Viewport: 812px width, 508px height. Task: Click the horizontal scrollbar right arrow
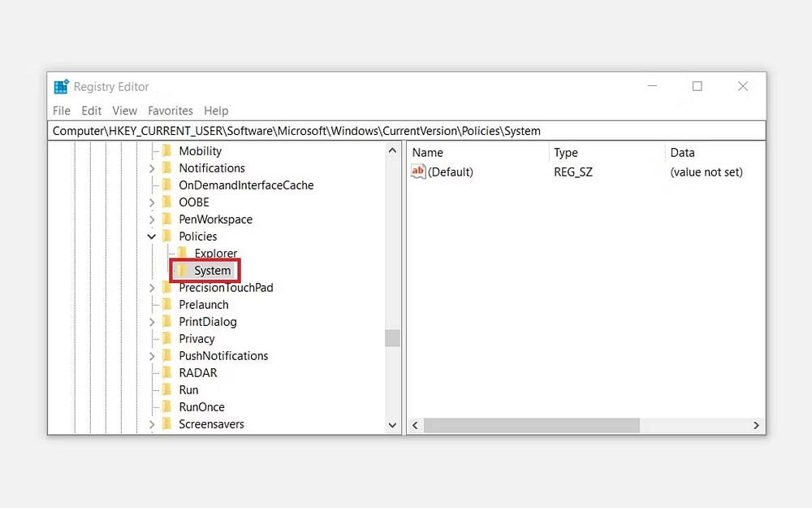(x=755, y=424)
